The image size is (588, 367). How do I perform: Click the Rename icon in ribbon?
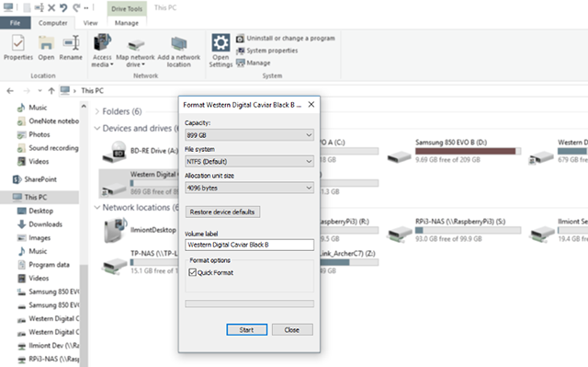pos(71,43)
